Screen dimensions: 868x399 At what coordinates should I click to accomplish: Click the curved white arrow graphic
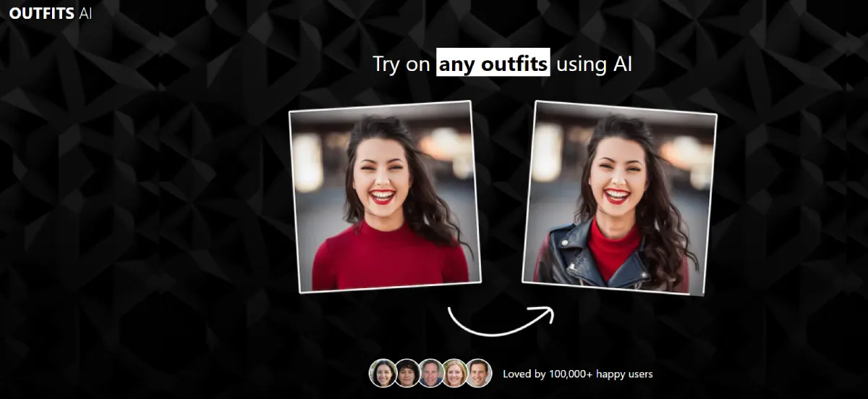coord(499,319)
